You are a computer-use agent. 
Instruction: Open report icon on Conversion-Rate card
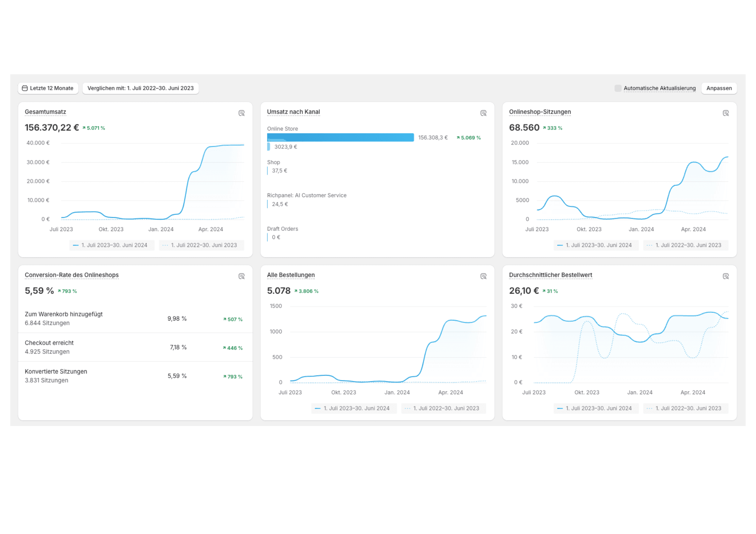pos(242,276)
